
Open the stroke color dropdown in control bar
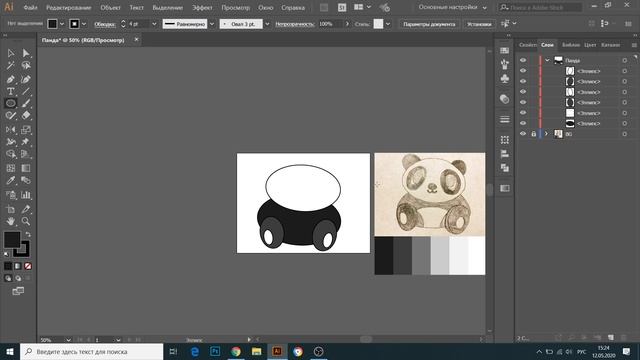coord(84,24)
